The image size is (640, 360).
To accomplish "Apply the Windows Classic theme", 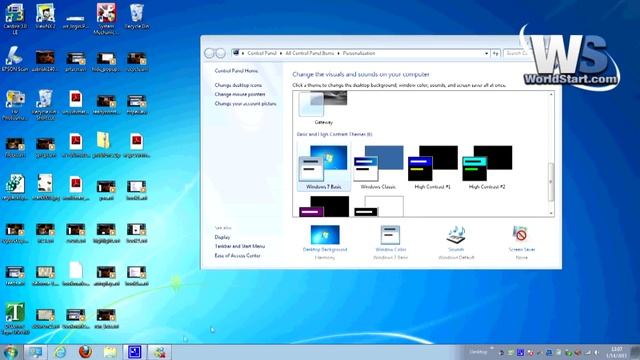I will point(378,167).
